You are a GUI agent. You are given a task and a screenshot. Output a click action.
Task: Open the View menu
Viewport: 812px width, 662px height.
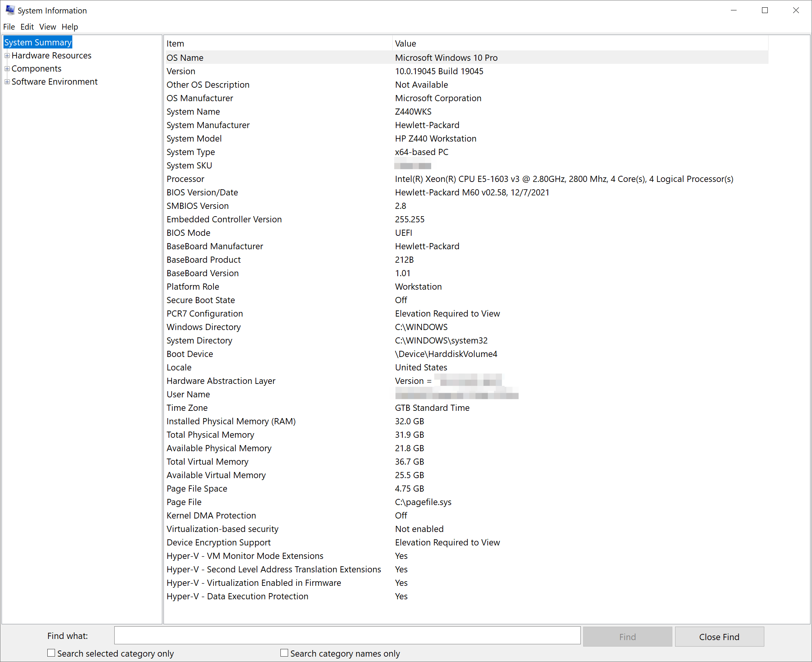pos(47,27)
